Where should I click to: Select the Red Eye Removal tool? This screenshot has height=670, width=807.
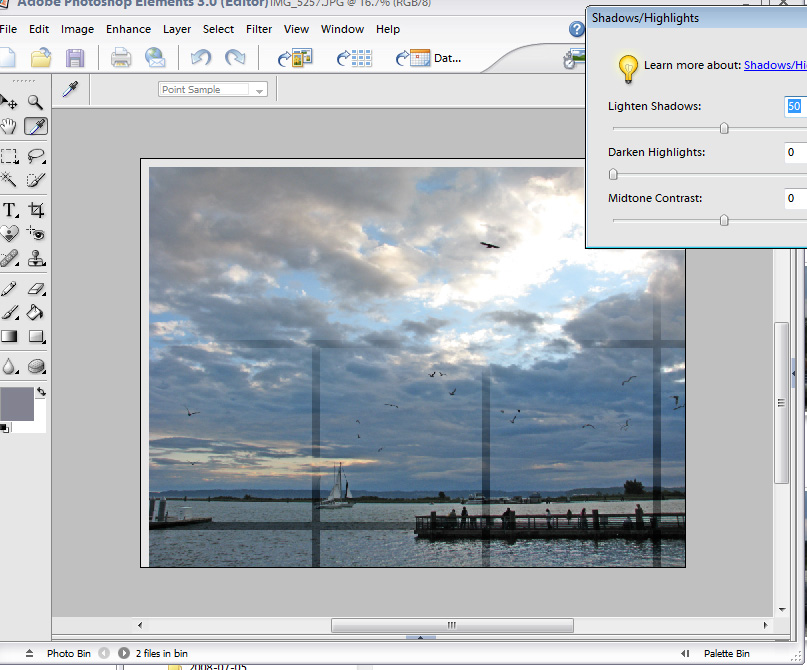tap(36, 233)
